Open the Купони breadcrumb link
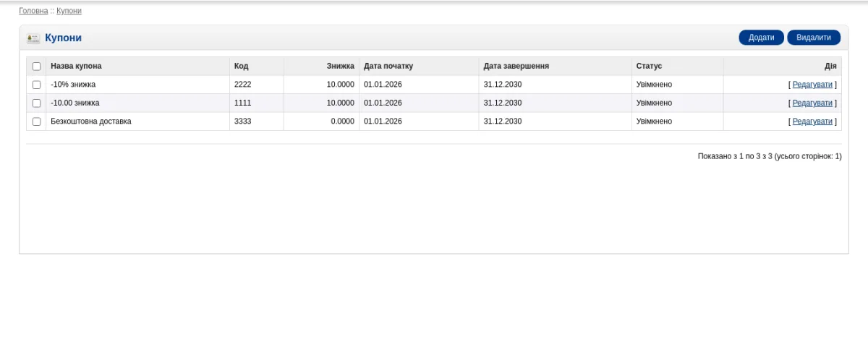 coord(69,11)
